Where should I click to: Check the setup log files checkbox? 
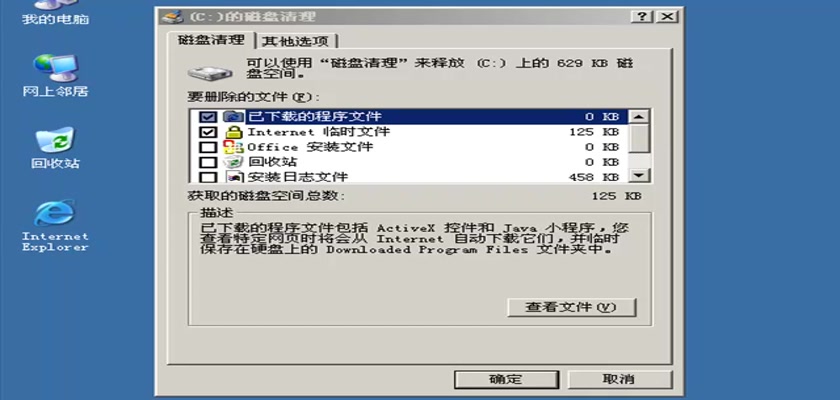coord(208,177)
